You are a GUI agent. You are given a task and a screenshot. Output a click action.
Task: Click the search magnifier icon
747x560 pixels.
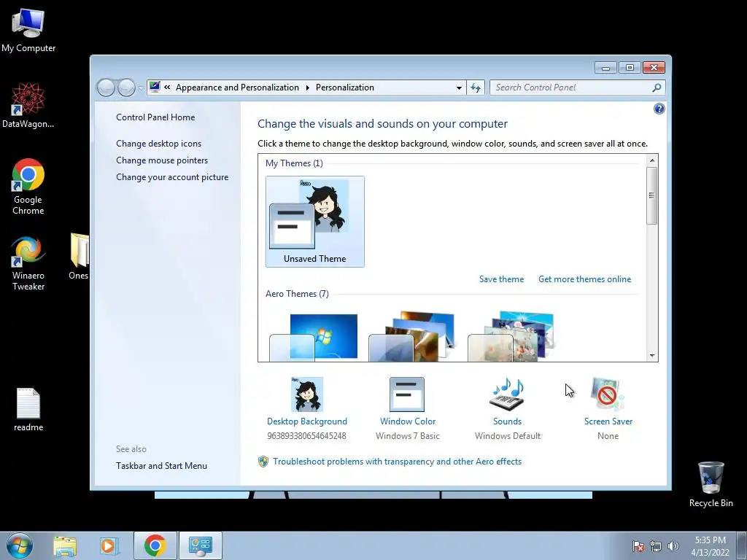pos(657,87)
